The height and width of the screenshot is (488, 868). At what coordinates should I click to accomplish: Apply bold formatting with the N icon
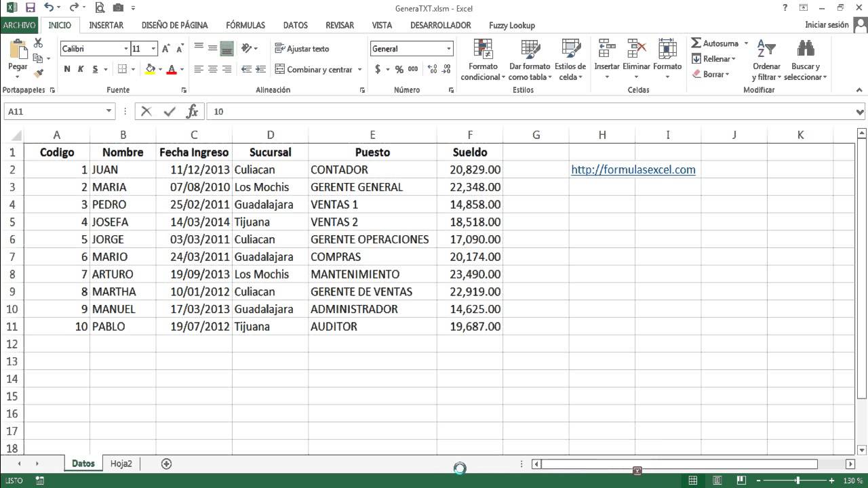coord(66,69)
